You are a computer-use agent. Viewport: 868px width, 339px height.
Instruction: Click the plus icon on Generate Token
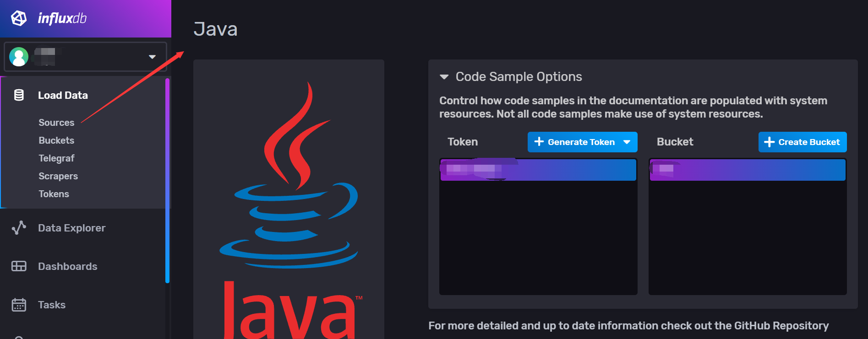[x=539, y=142]
